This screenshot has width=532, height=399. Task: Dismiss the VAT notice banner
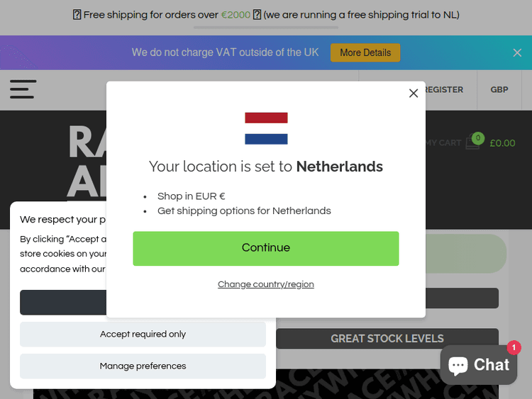(x=517, y=52)
